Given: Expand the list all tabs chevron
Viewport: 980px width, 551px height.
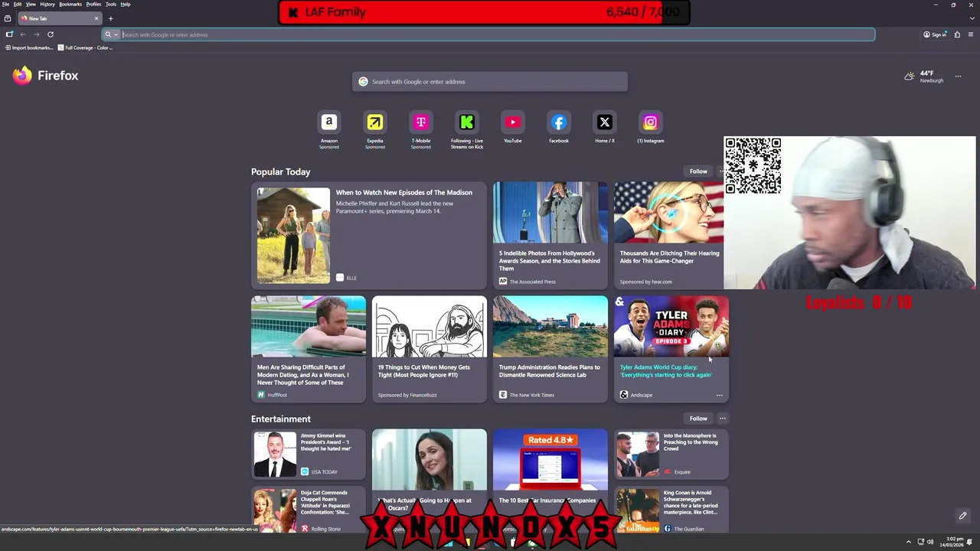Looking at the screenshot, I should click(972, 18).
